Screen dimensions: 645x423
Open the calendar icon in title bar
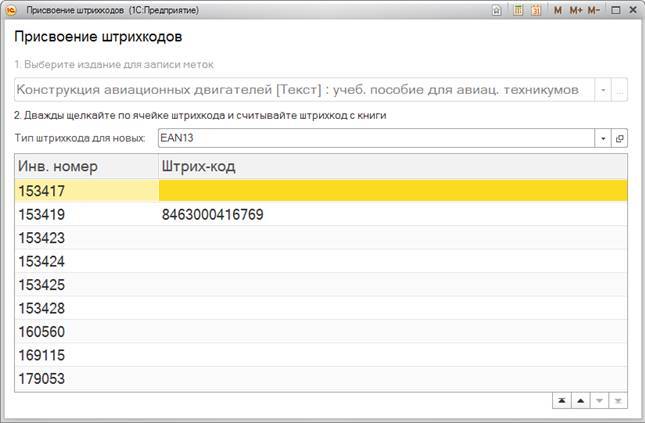click(535, 9)
